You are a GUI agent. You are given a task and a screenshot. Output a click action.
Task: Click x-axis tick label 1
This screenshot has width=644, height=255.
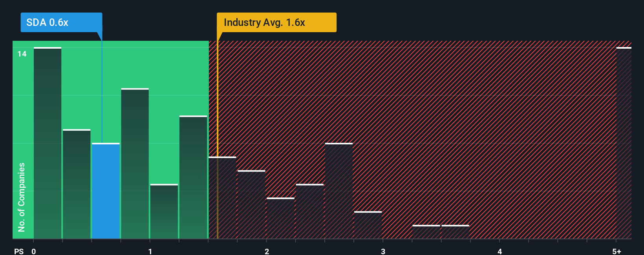pos(150,251)
